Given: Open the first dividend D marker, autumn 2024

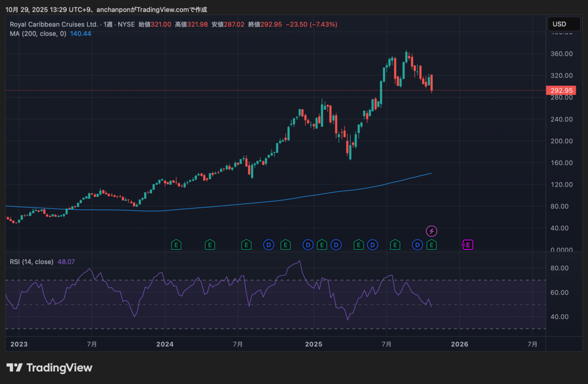Looking at the screenshot, I should pos(268,244).
